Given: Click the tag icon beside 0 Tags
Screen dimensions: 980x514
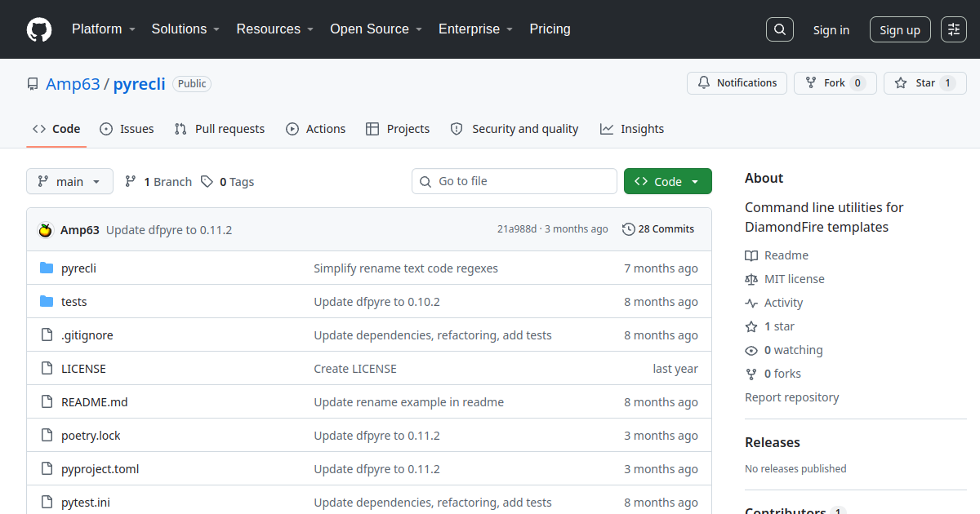Looking at the screenshot, I should (x=207, y=182).
